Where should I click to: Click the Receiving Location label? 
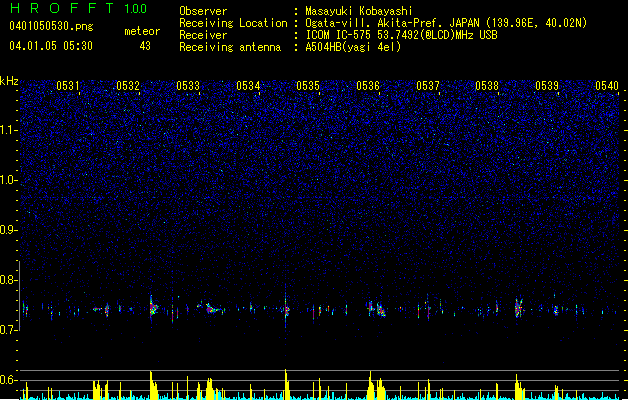pyautogui.click(x=233, y=23)
